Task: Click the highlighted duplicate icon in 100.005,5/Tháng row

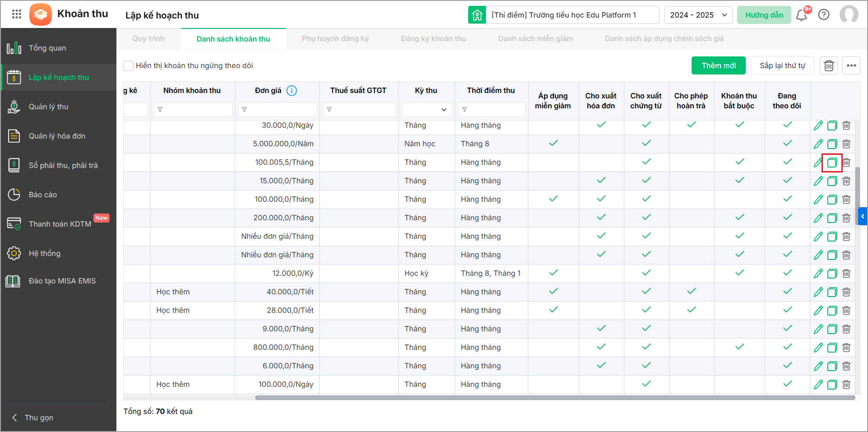Action: click(832, 163)
